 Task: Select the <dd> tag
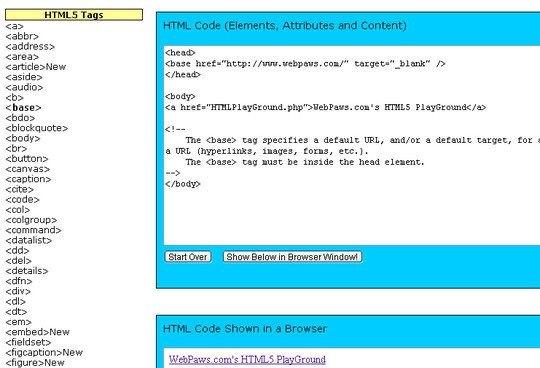(x=17, y=251)
